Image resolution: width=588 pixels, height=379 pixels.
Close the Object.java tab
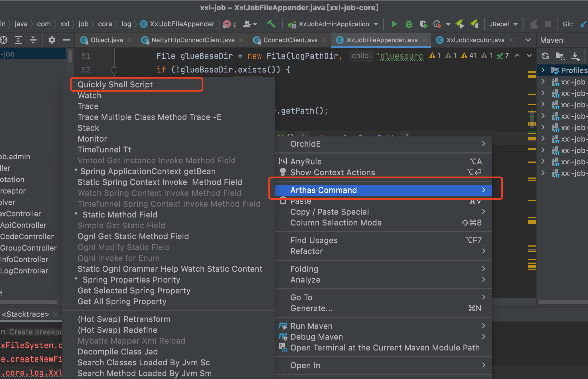click(x=129, y=40)
